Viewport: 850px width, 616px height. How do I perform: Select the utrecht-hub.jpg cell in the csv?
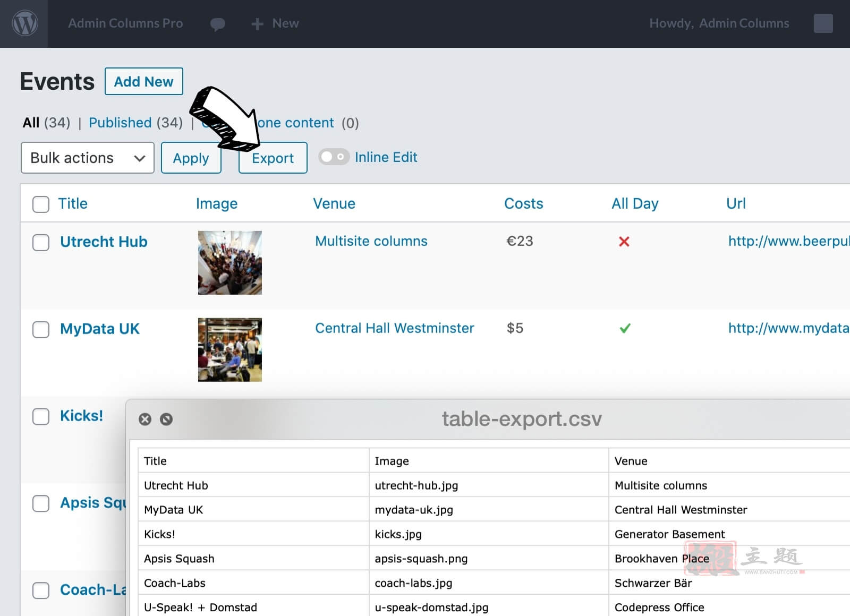[x=489, y=485]
